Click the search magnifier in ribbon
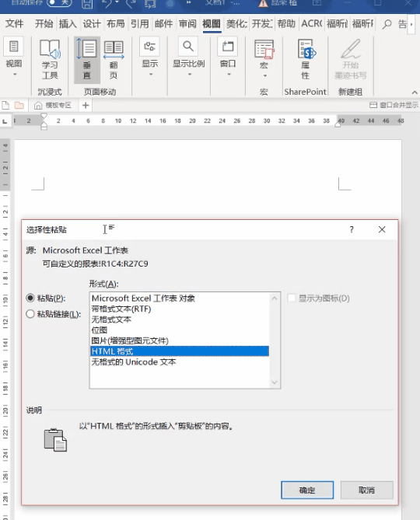 coord(387,24)
